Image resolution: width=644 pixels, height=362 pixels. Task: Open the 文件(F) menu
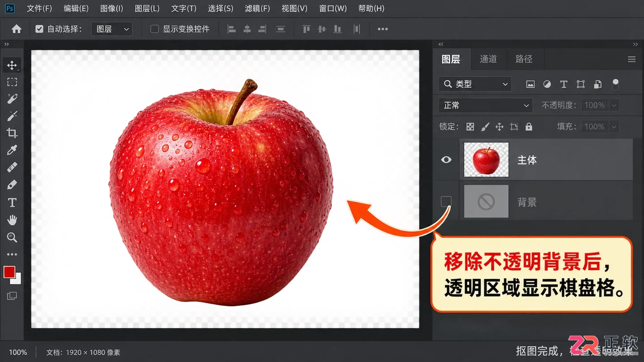click(x=39, y=8)
